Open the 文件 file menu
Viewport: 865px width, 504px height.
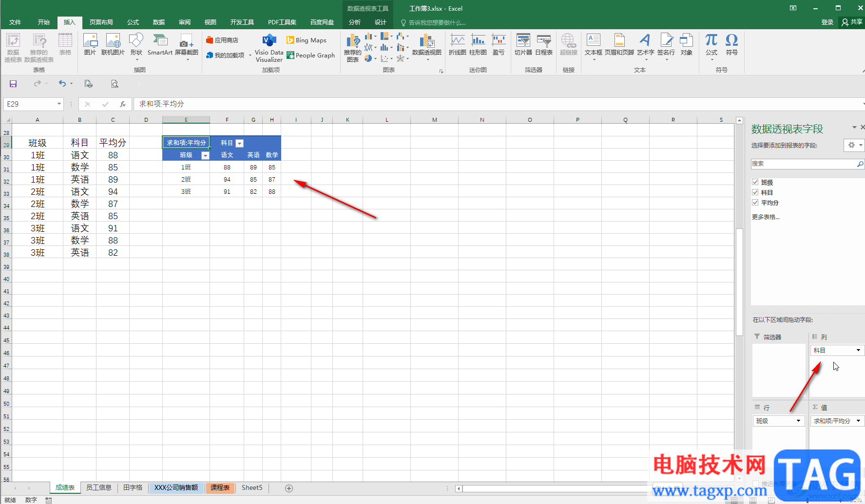click(15, 22)
